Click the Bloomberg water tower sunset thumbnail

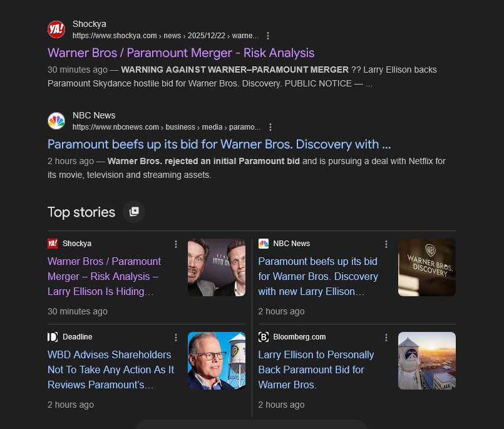tap(427, 361)
